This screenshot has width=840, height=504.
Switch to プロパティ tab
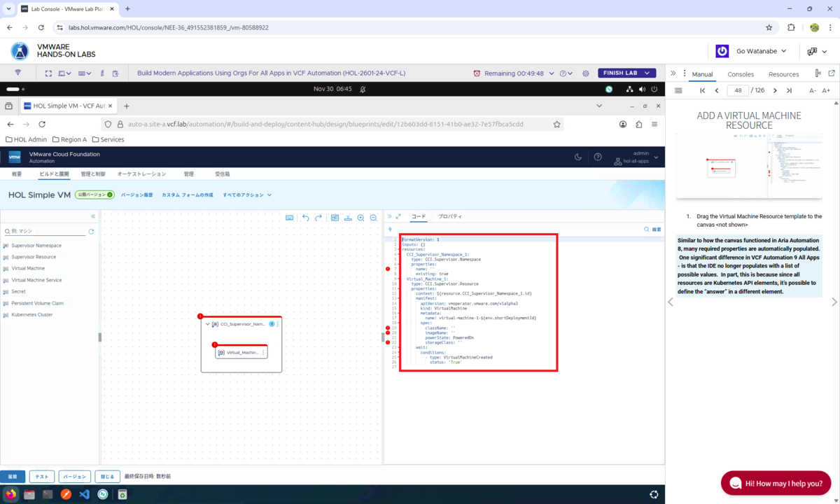pyautogui.click(x=449, y=216)
